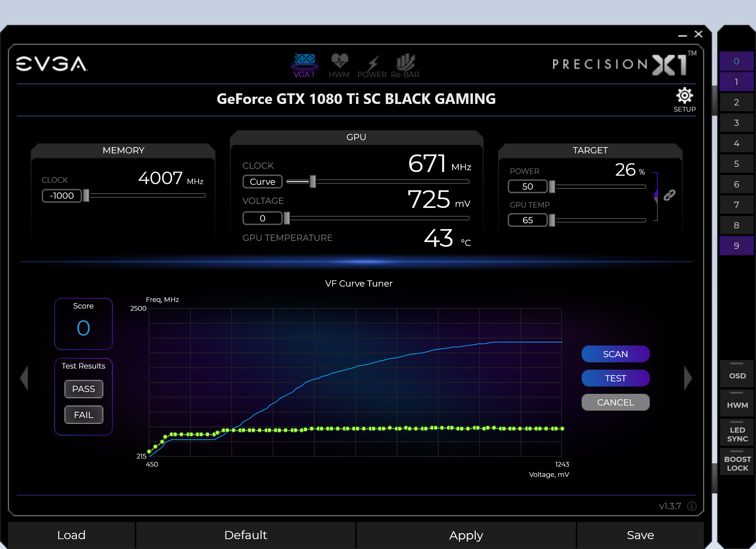This screenshot has width=756, height=549.
Task: Select profile slot 2
Action: tap(736, 102)
